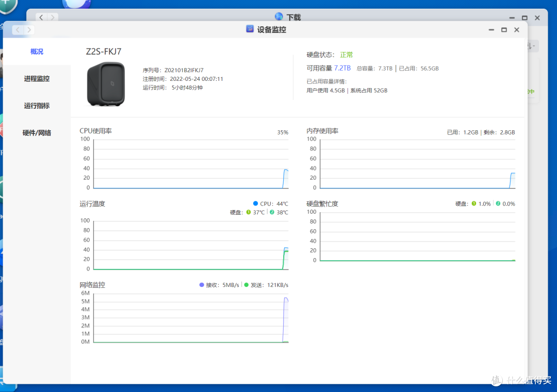Close the 设备监控 window
Image resolution: width=557 pixels, height=392 pixels.
pos(516,30)
